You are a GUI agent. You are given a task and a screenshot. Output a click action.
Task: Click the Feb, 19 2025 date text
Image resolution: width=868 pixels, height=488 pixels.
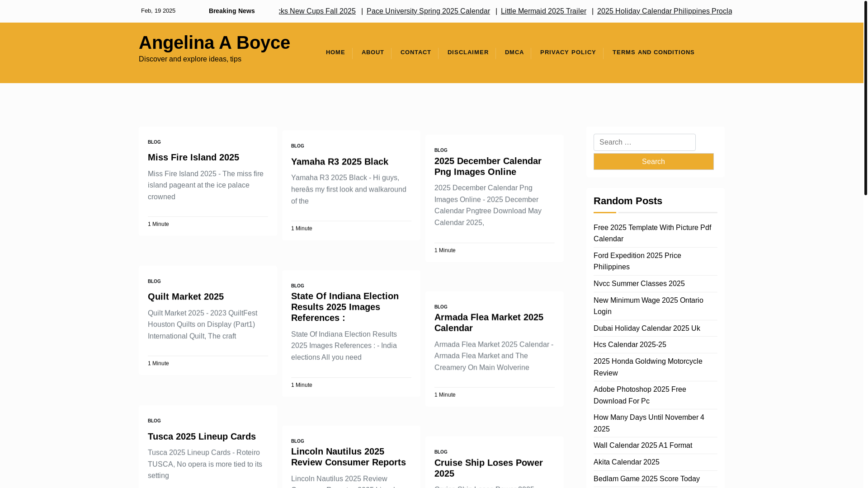coord(158,11)
